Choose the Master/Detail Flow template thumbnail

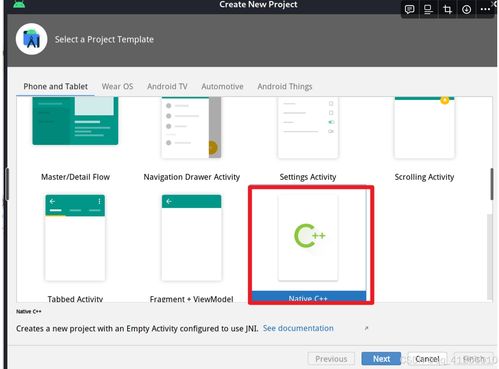tap(75, 121)
